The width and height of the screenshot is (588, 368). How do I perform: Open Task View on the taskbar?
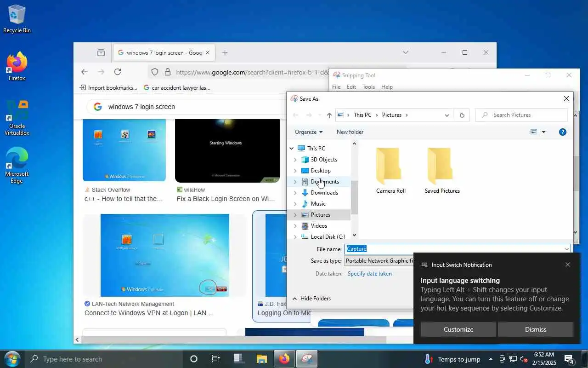point(215,359)
